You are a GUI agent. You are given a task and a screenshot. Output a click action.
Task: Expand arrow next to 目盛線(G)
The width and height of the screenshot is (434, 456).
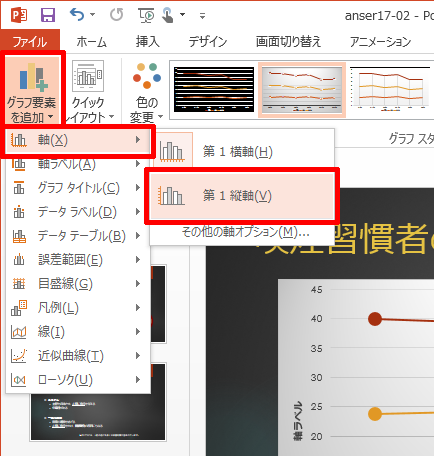tap(138, 284)
